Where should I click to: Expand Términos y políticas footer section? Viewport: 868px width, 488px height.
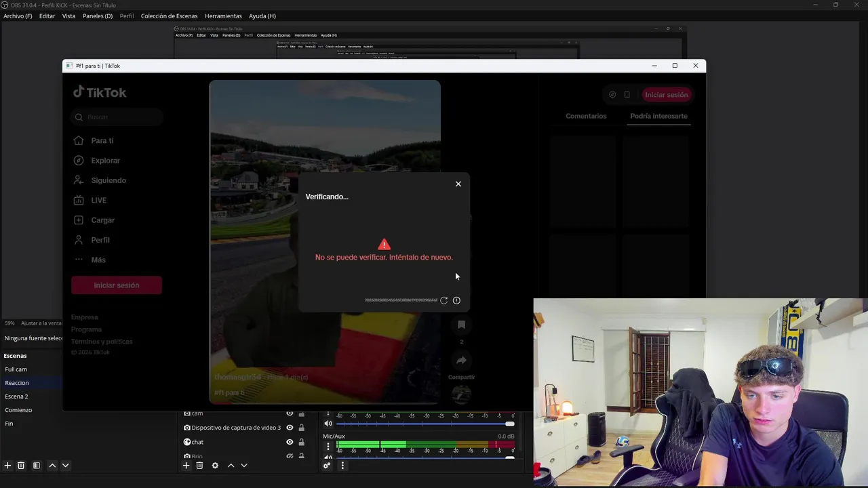[102, 342]
